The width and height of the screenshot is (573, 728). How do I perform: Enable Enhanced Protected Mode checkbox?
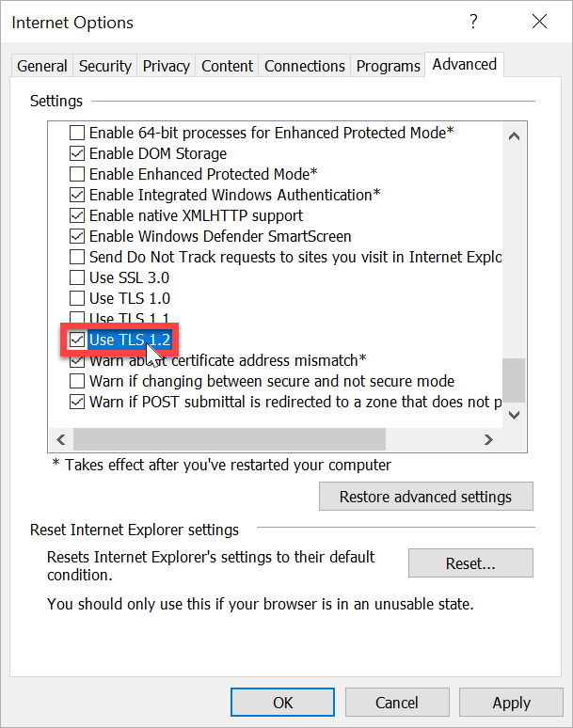coord(77,174)
